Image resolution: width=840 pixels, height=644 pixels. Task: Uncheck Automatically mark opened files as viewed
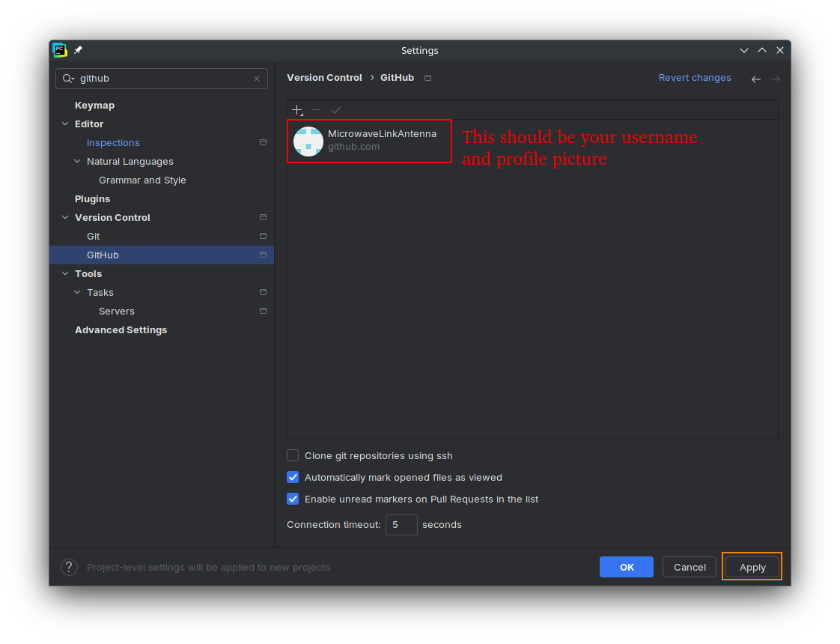(293, 477)
